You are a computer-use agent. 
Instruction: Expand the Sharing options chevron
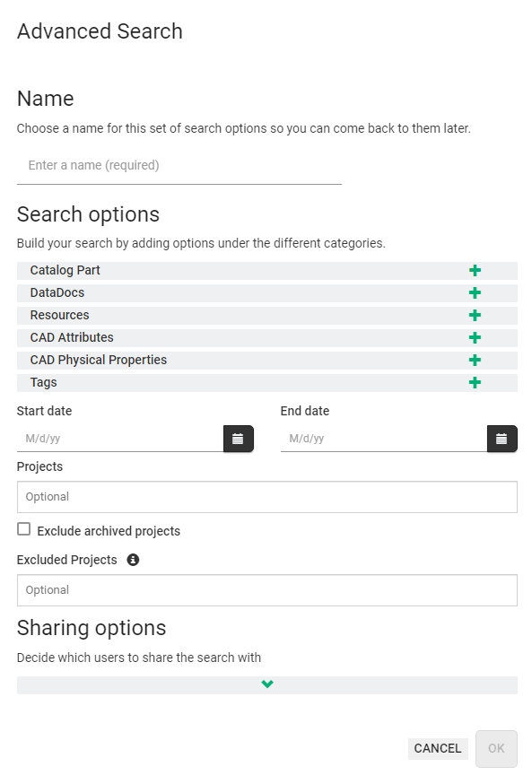(267, 684)
